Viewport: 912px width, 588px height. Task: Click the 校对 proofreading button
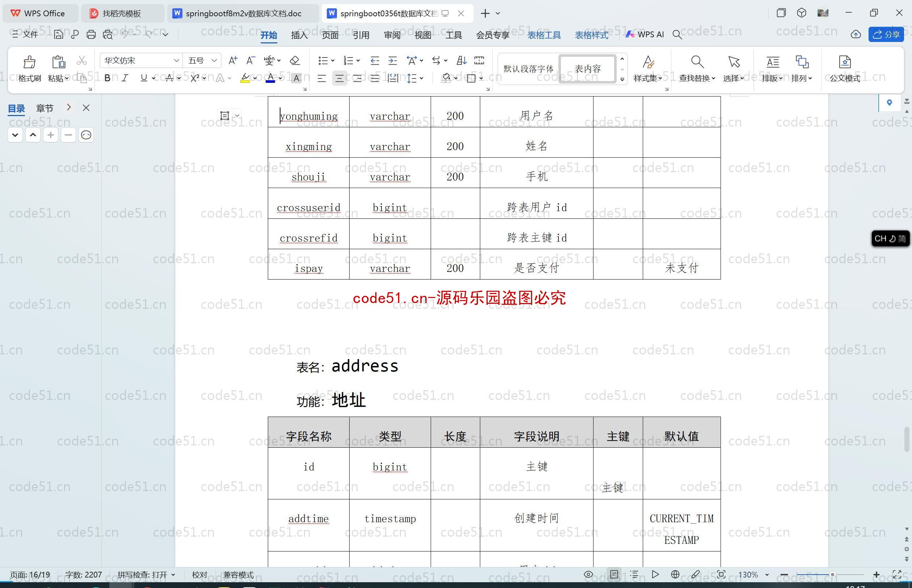click(x=199, y=575)
